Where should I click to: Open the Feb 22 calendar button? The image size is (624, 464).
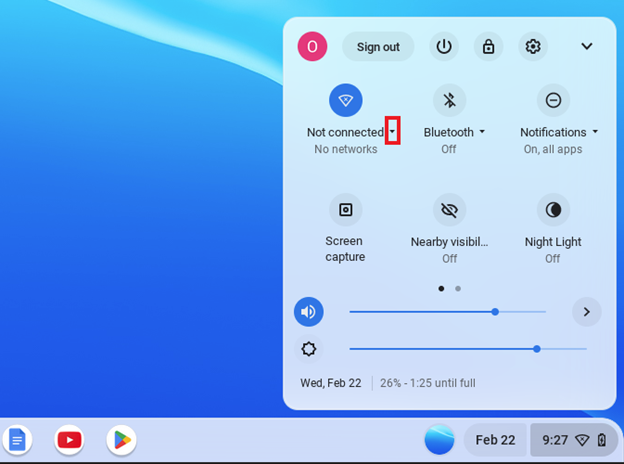click(x=495, y=440)
